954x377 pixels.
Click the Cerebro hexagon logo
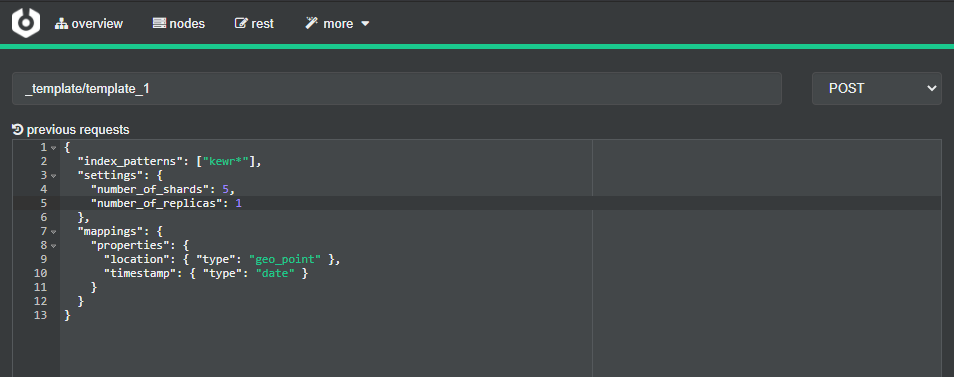26,23
